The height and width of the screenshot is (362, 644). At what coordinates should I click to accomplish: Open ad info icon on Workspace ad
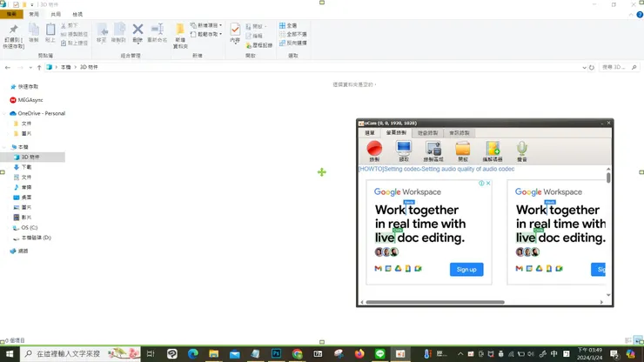pos(481,184)
